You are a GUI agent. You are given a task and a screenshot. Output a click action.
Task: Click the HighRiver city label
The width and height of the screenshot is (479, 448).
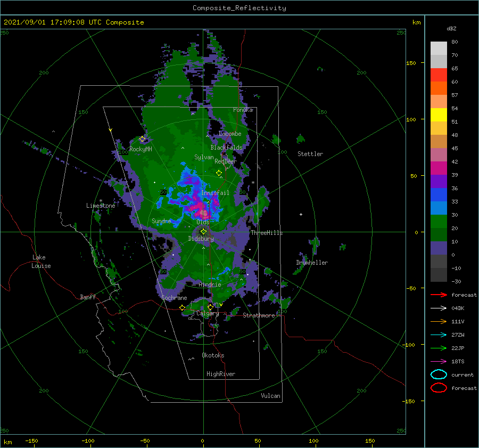pos(221,374)
